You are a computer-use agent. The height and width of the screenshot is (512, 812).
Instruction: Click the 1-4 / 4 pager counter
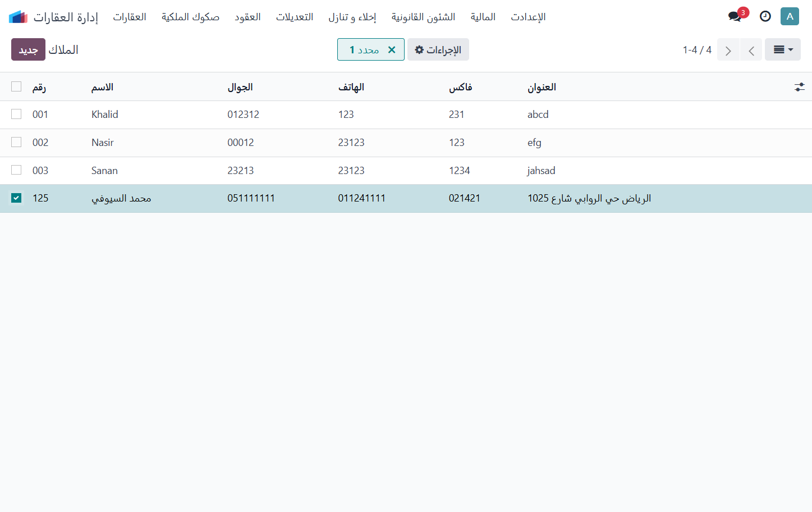click(x=697, y=50)
